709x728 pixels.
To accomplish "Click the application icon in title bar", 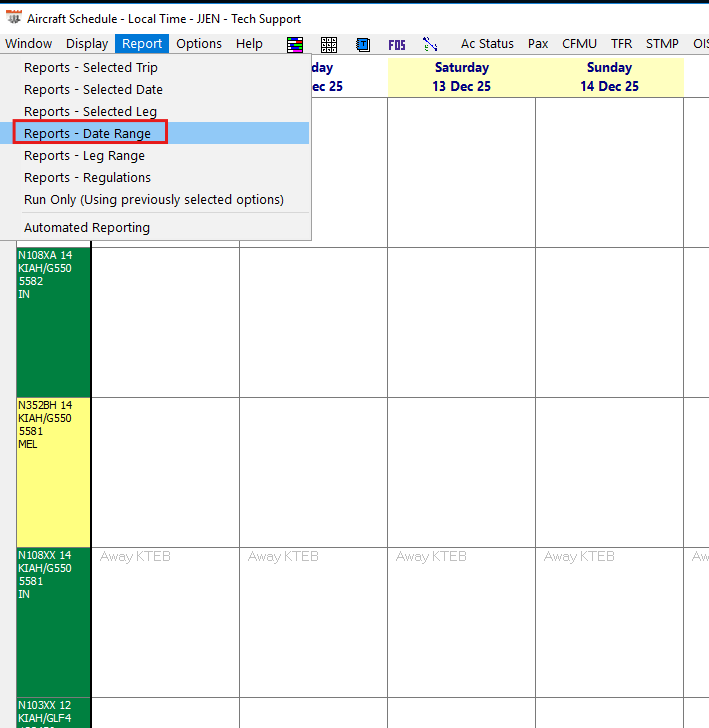I will click(x=14, y=18).
